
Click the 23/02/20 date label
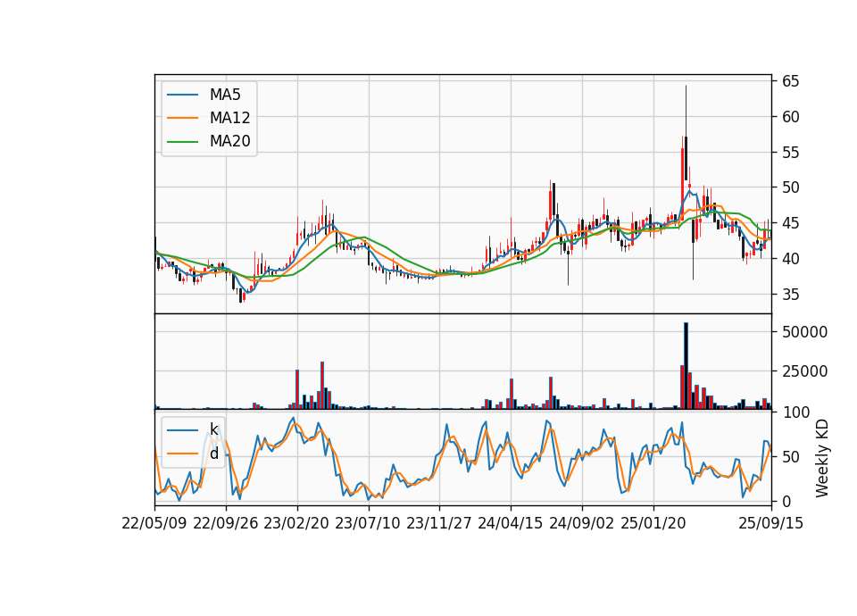click(296, 523)
